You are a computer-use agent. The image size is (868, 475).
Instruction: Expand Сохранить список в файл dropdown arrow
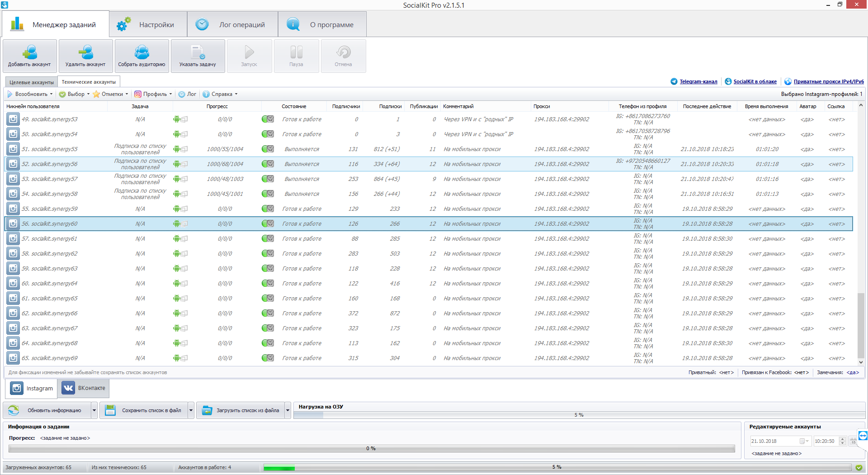[191, 410]
